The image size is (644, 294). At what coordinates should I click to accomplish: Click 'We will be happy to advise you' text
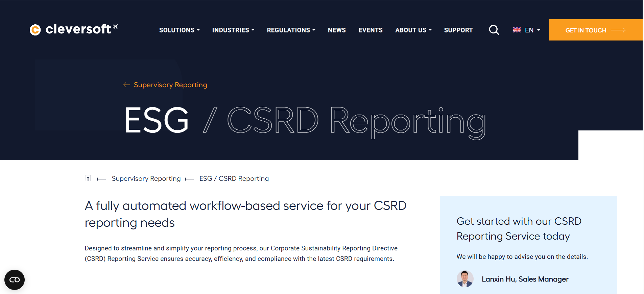pos(522,256)
